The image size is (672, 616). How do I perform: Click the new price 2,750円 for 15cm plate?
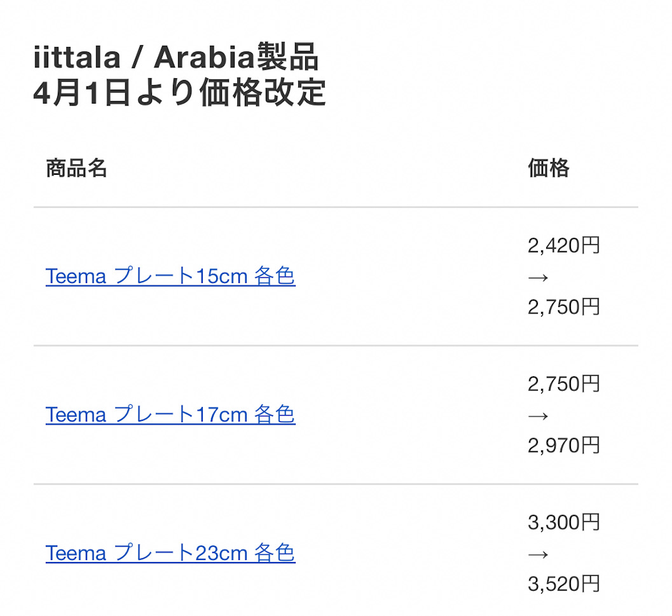[563, 307]
